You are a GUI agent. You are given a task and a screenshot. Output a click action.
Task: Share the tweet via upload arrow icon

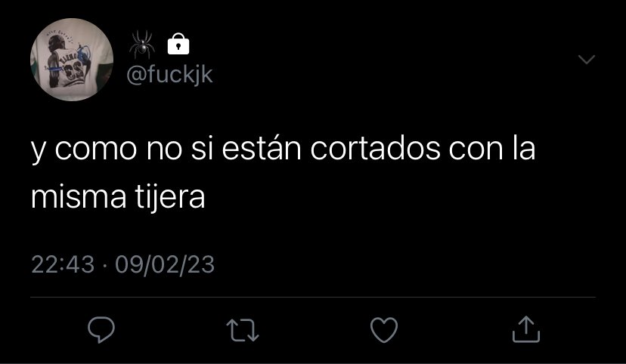coord(526,329)
